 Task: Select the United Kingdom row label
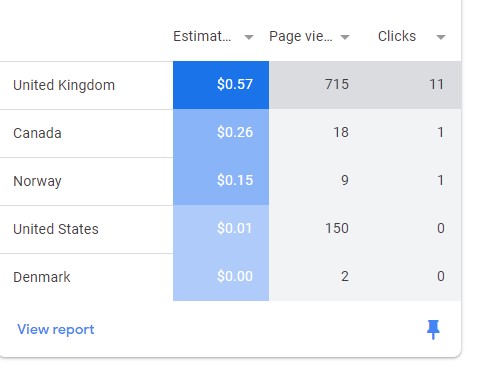[64, 85]
